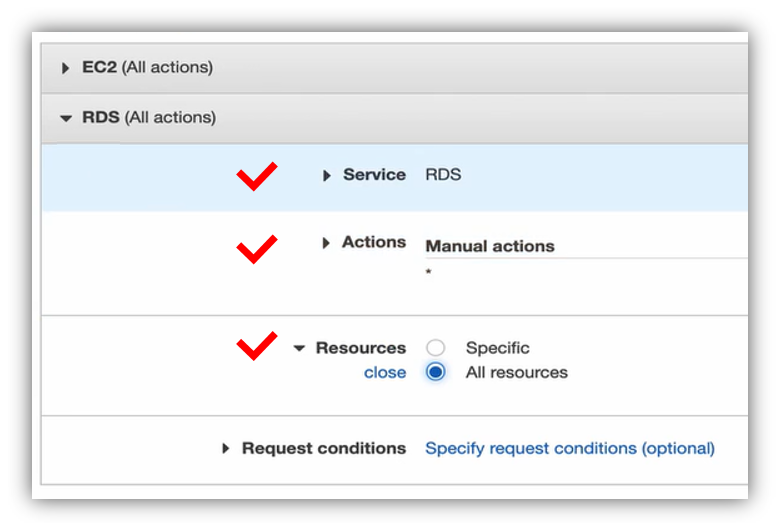Select the Specific resources radio button
780x531 pixels.
tap(435, 348)
